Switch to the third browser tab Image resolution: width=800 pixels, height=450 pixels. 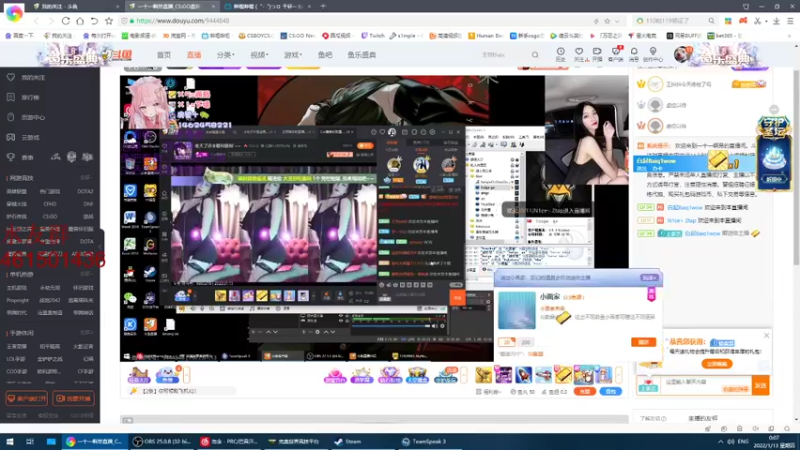[267, 6]
